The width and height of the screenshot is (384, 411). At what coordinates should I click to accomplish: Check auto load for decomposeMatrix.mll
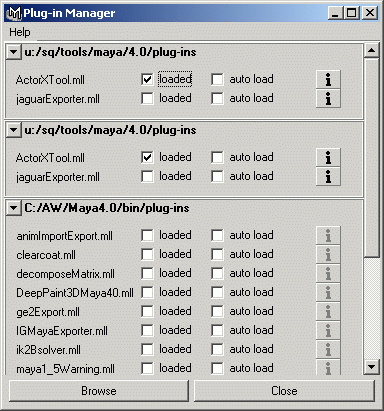(x=217, y=273)
